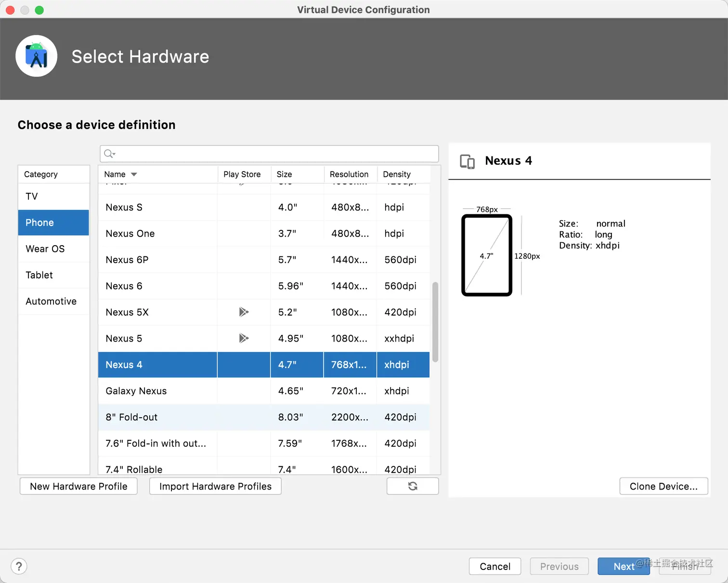This screenshot has height=583, width=728.
Task: Click the Android Studio logo icon
Action: point(37,56)
